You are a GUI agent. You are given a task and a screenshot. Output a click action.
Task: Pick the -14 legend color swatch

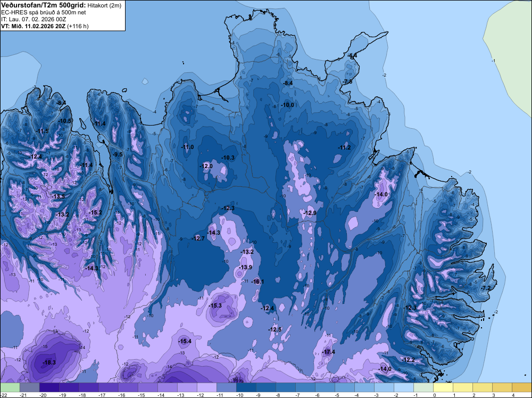(167, 387)
